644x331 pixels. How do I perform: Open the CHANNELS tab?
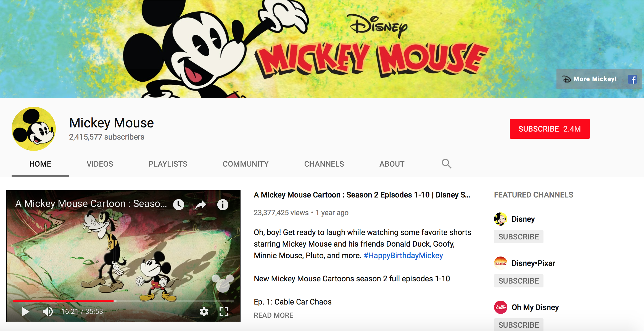[x=324, y=164]
